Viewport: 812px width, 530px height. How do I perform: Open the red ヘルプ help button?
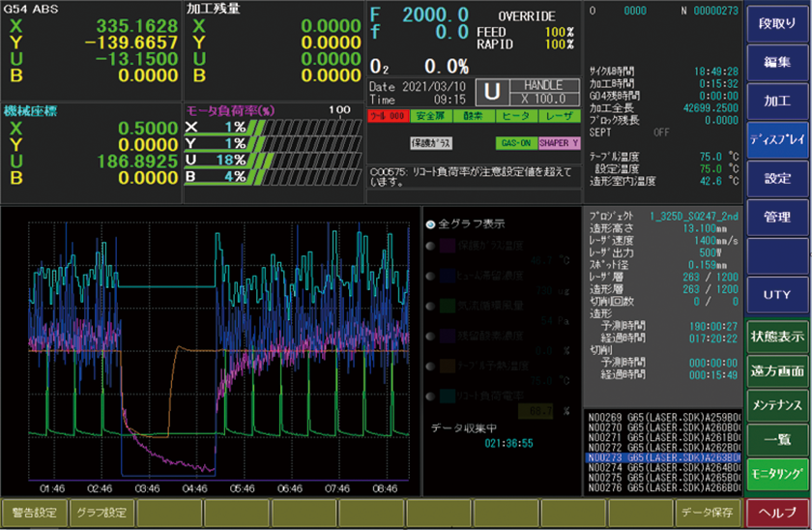click(777, 512)
